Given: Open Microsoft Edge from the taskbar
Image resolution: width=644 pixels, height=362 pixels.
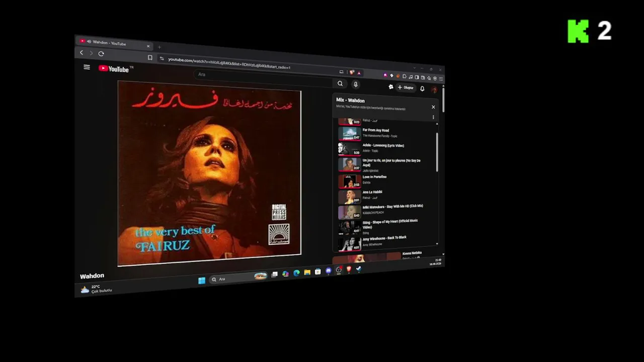Looking at the screenshot, I should [x=296, y=273].
